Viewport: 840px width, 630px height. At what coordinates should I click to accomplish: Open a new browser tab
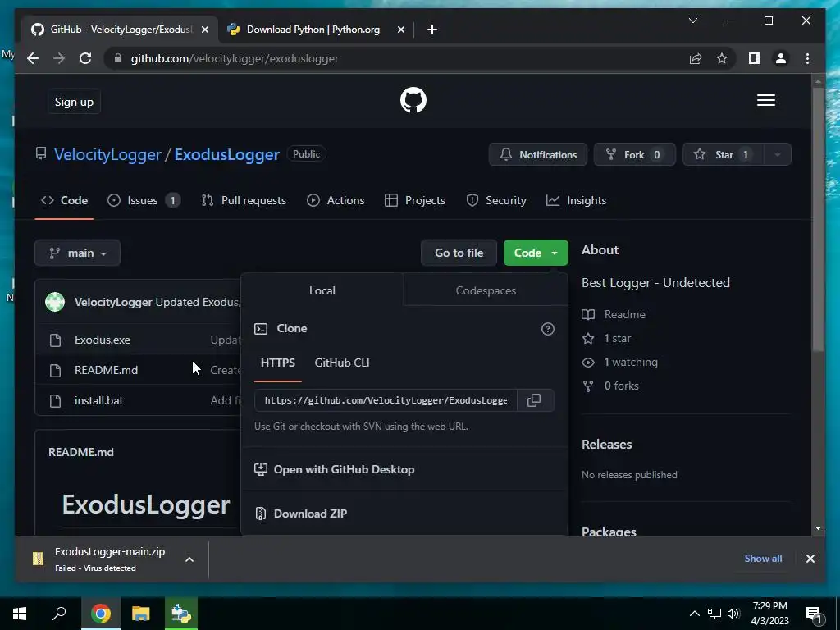coord(432,30)
